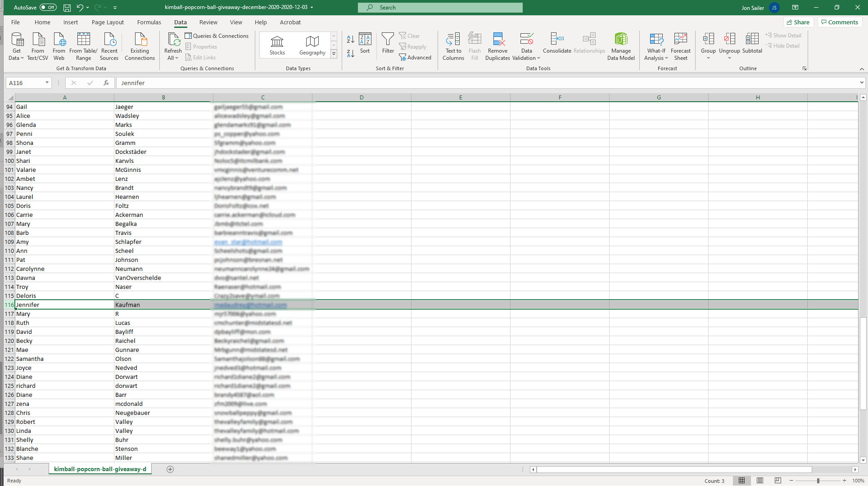Open the Name Box dropdown
The width and height of the screenshot is (868, 486).
(47, 83)
